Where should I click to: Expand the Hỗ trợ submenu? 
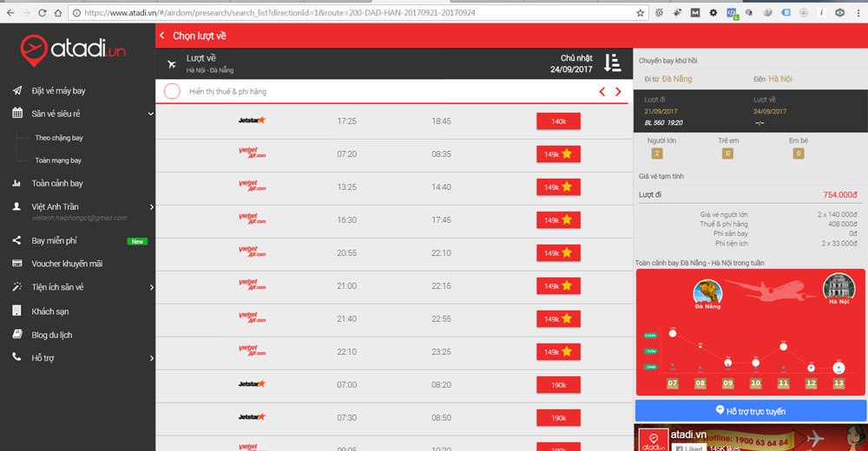coord(151,357)
